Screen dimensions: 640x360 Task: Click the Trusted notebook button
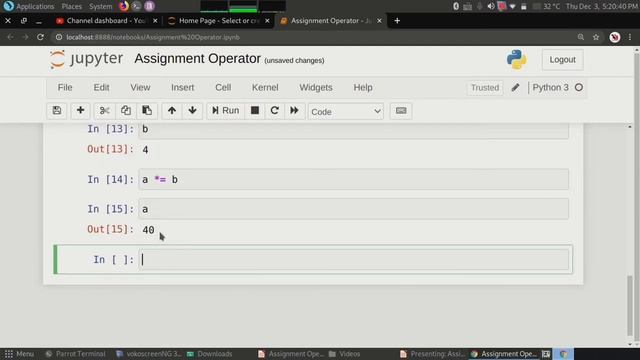[484, 88]
